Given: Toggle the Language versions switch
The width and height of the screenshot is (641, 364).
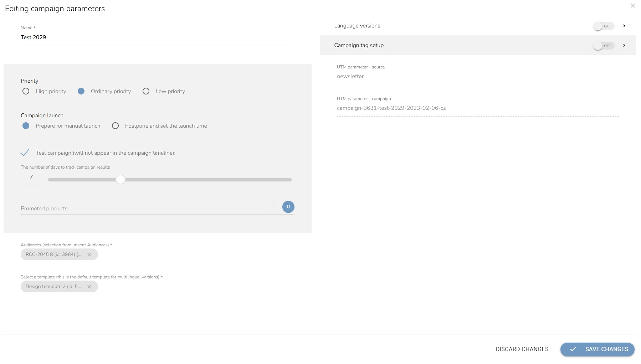Looking at the screenshot, I should [603, 26].
